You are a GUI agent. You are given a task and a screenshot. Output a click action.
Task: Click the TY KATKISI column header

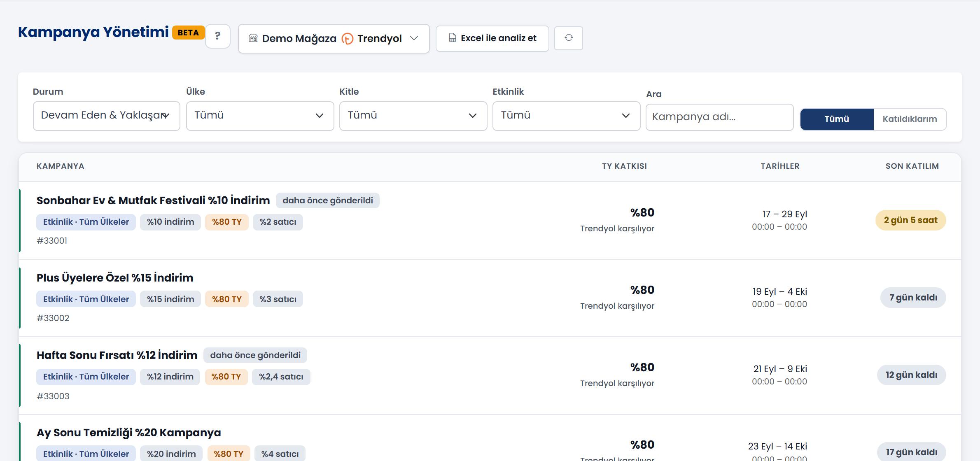624,166
